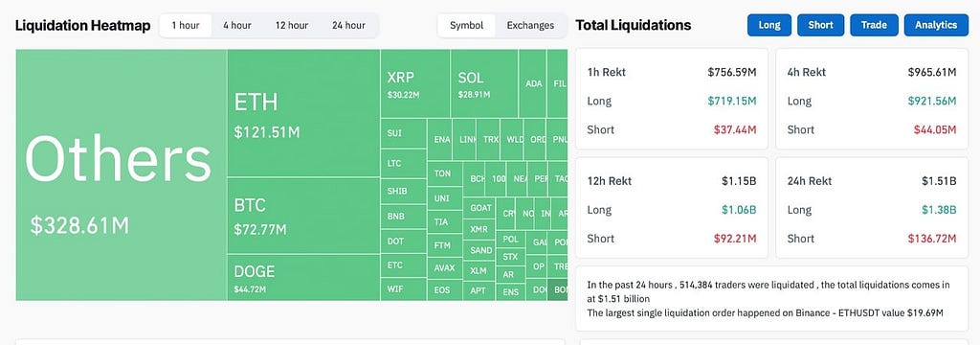The height and width of the screenshot is (345, 980).
Task: Choose the 12 hour timeframe
Action: click(x=291, y=25)
